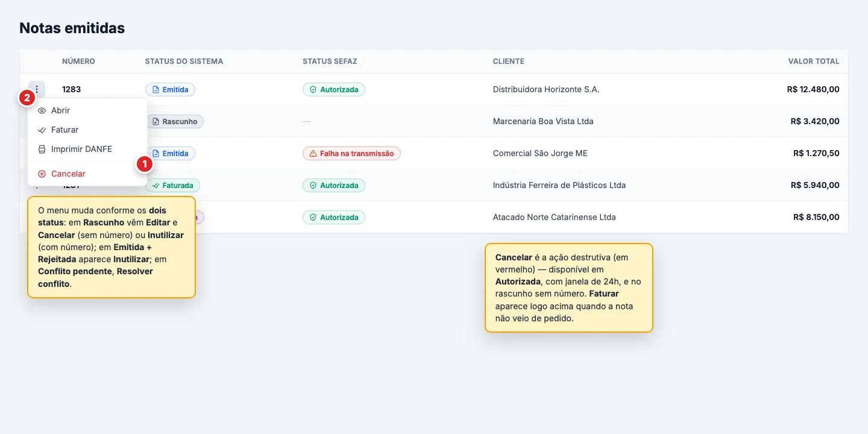
Task: Click client Atacado Norte Catarinense Ltda
Action: click(555, 217)
